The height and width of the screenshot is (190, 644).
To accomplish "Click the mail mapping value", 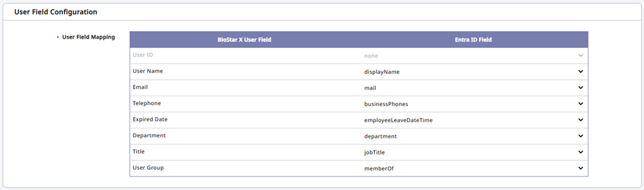I will (371, 88).
